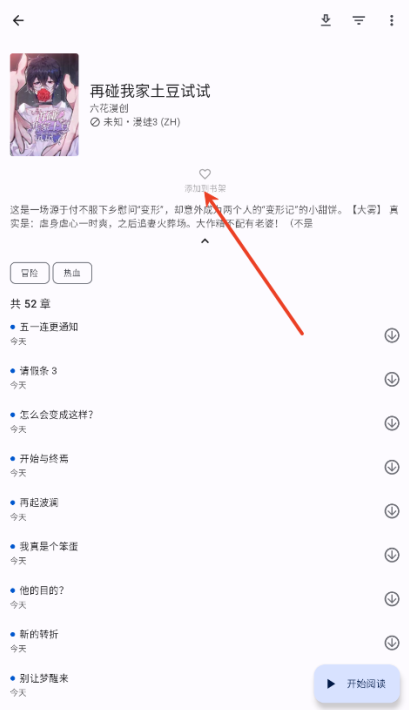Download the chapter 我真是个笨蛋
The image size is (409, 710).
(392, 555)
